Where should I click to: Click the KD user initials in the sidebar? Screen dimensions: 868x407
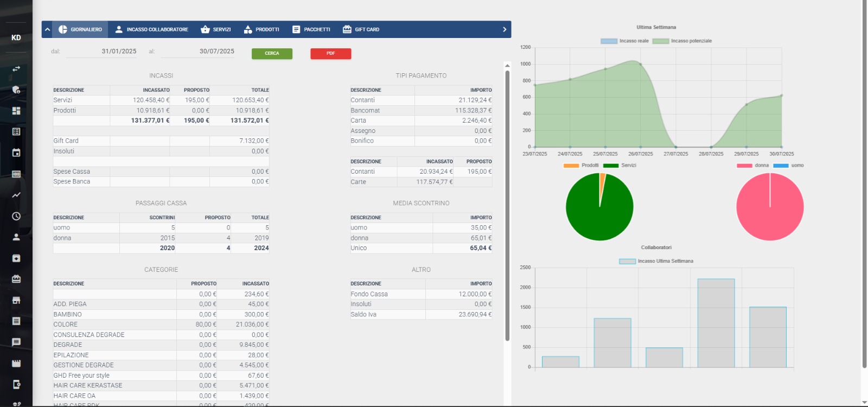16,37
